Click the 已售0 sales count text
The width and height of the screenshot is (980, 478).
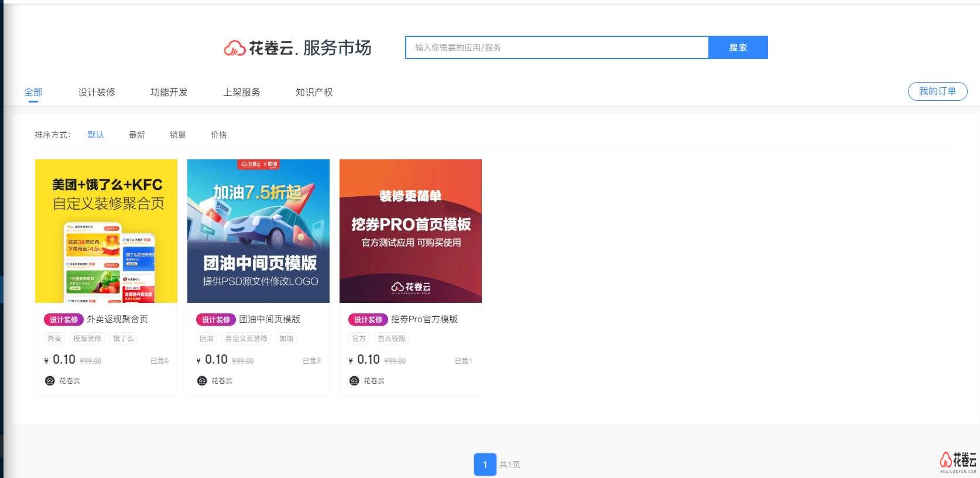tap(159, 361)
